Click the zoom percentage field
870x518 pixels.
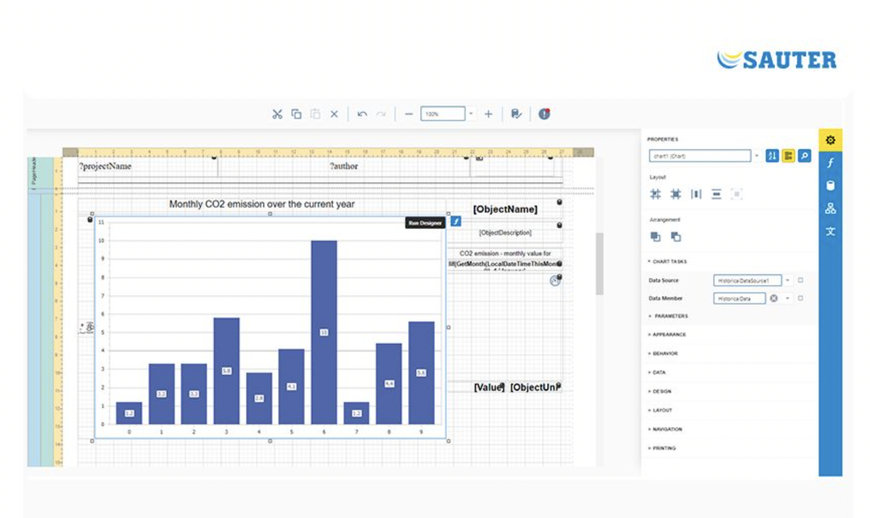click(x=443, y=114)
